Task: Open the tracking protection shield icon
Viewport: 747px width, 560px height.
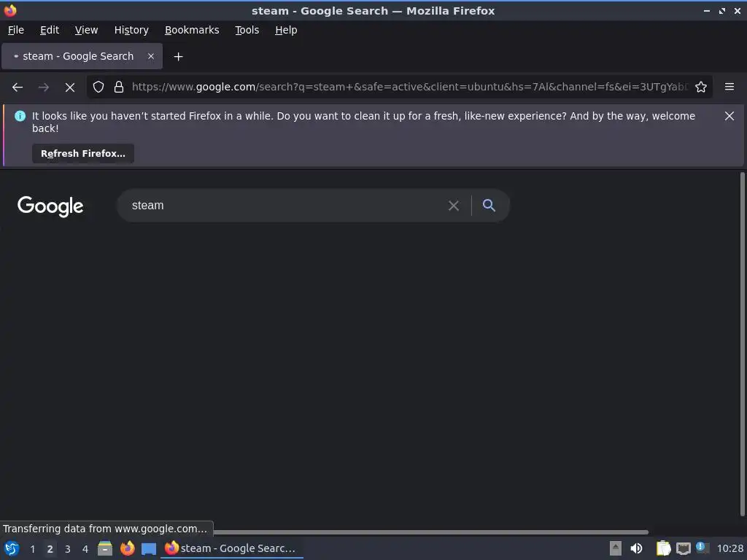Action: click(x=98, y=87)
